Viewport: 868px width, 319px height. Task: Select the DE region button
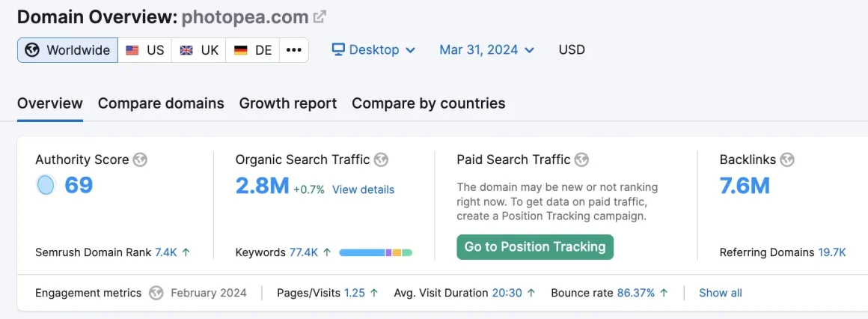point(253,50)
